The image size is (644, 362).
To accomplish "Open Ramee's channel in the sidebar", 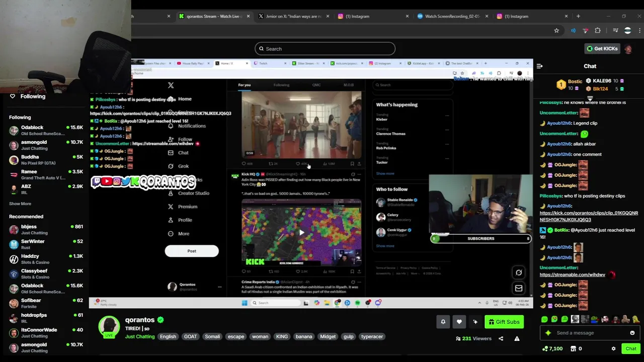I will [x=46, y=174].
